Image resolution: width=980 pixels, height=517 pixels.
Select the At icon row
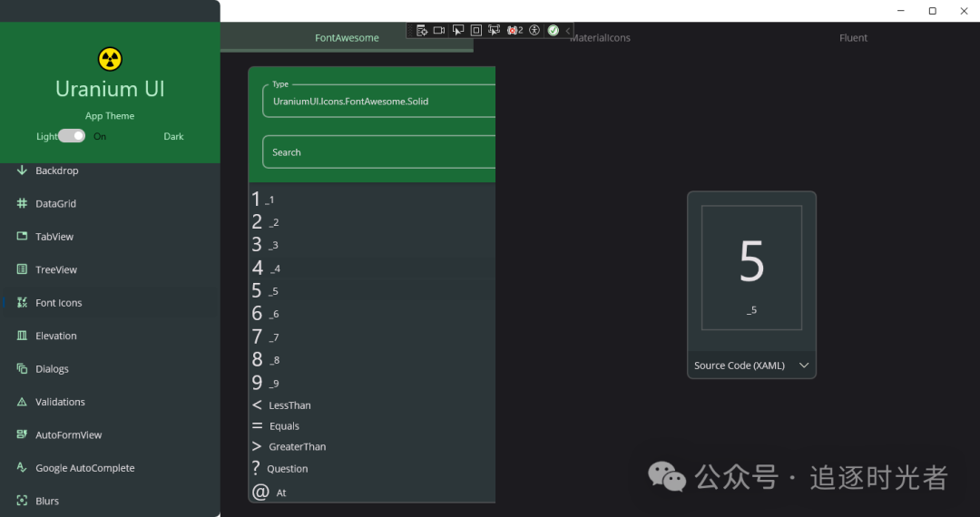click(373, 492)
